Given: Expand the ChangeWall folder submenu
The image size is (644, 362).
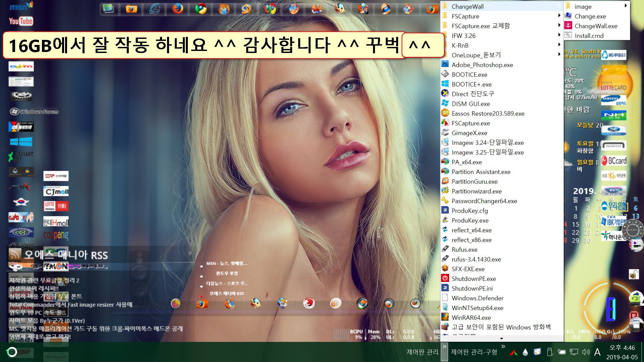Looking at the screenshot, I should (502, 6).
